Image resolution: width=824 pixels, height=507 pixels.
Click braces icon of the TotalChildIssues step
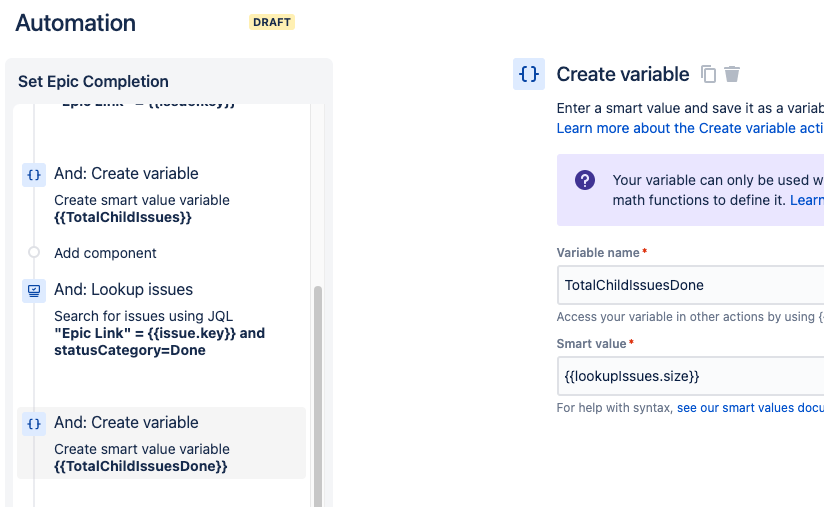click(x=34, y=175)
